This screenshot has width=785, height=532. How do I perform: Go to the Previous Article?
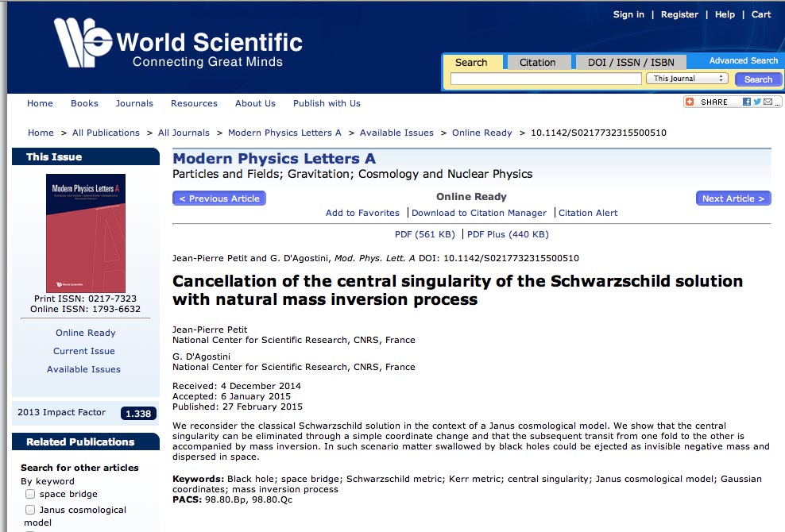[219, 199]
